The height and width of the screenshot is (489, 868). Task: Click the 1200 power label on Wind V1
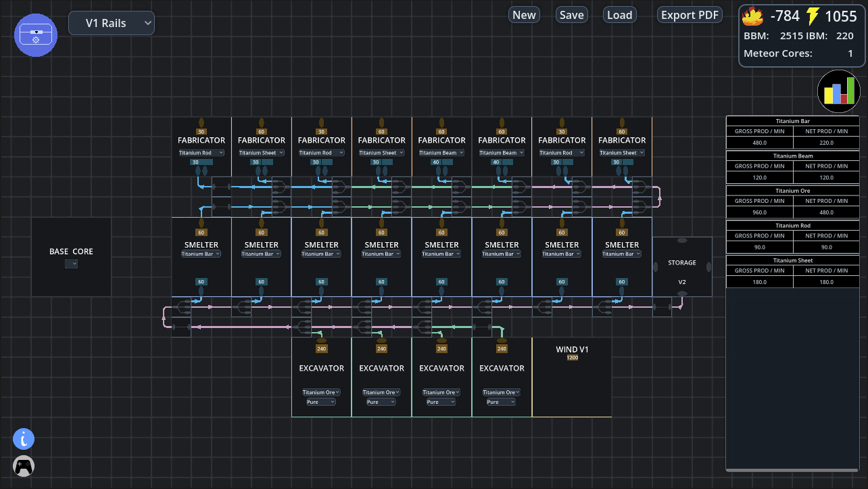tap(572, 358)
